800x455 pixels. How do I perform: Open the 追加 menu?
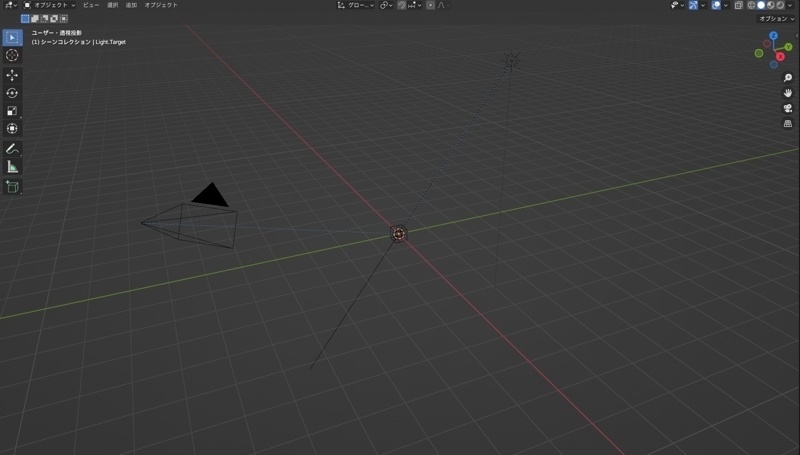[x=132, y=5]
